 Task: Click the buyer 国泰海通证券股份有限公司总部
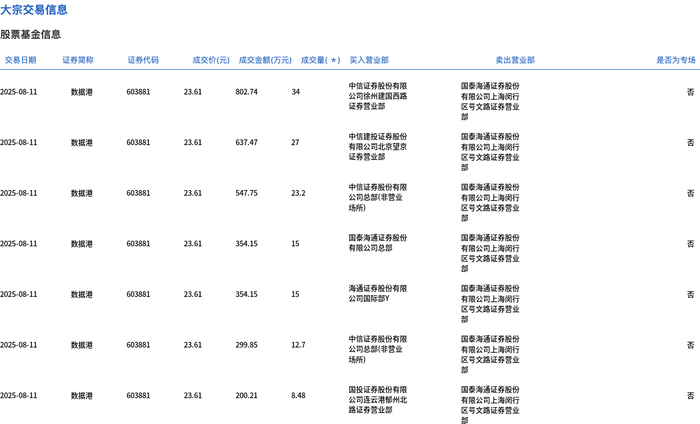tap(378, 243)
